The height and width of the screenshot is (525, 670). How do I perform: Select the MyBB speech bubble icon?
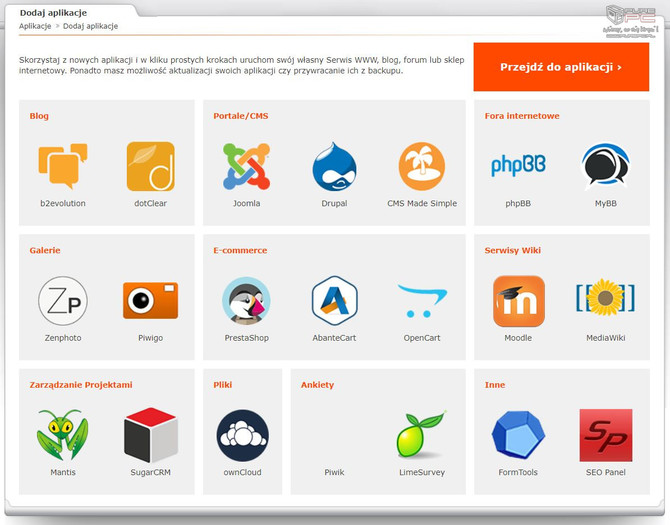605,166
